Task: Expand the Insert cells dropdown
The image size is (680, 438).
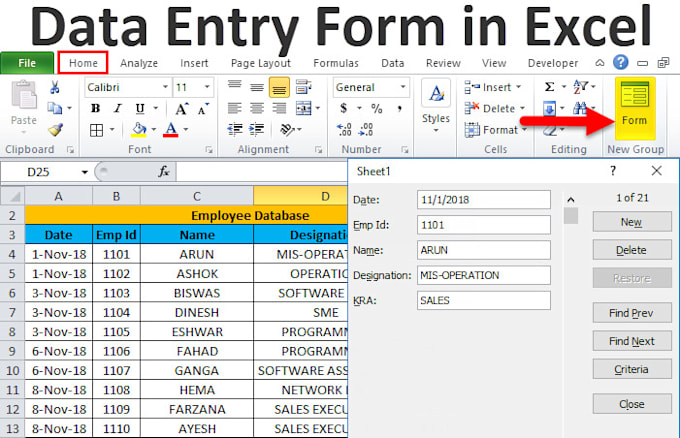Action: click(519, 87)
